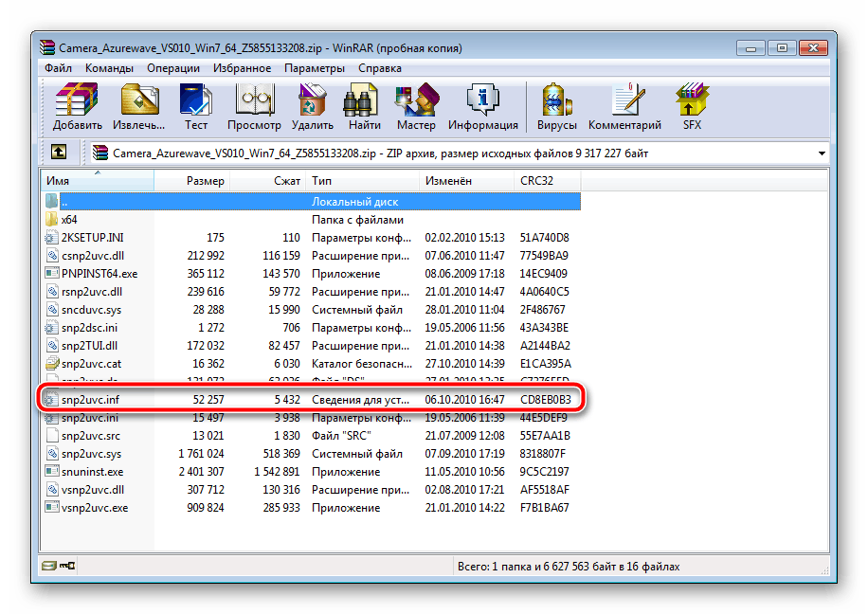Click the Удалить (Delete) toolbar icon
This screenshot has width=868, height=614.
pos(312,106)
